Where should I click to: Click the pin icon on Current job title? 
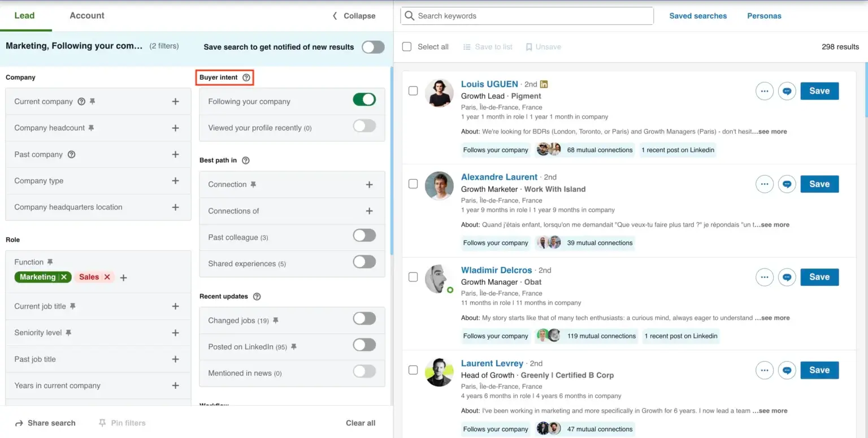point(72,306)
